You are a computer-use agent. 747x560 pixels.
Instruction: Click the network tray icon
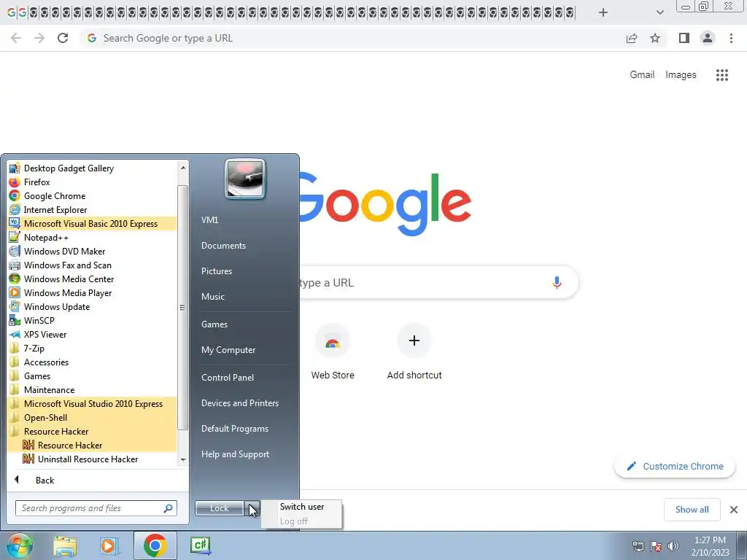[638, 546]
